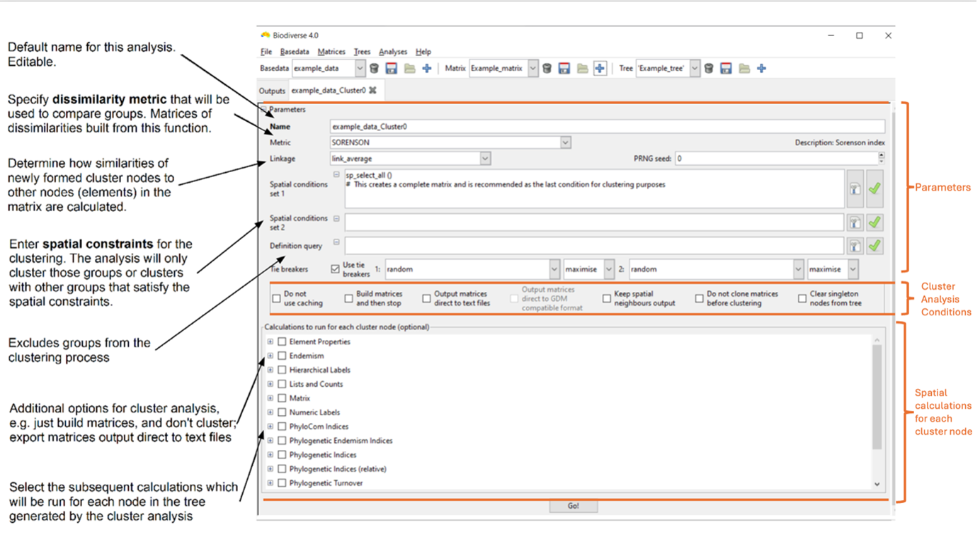Enable Build matrices and then stop
Screen dimensions: 980x554
pos(348,298)
